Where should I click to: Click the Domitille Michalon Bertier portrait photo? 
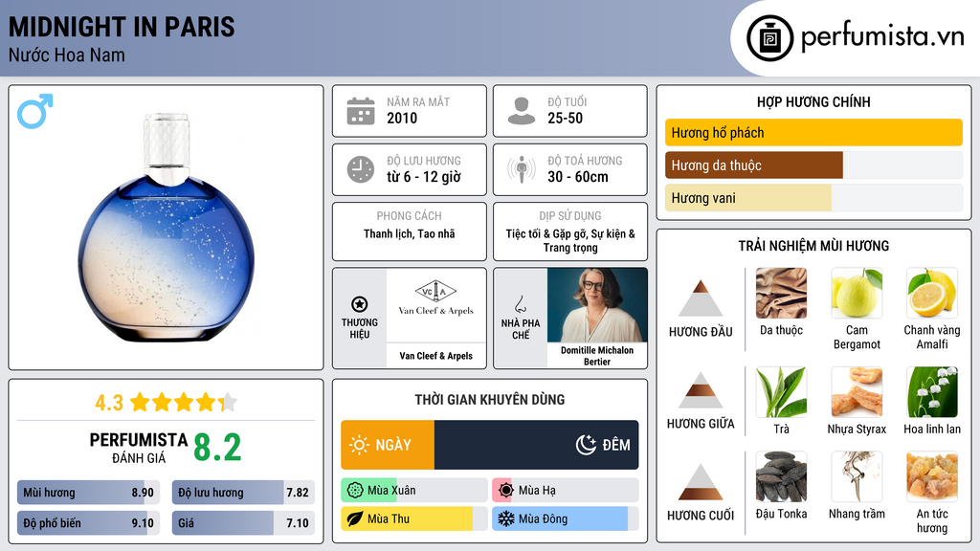597,305
